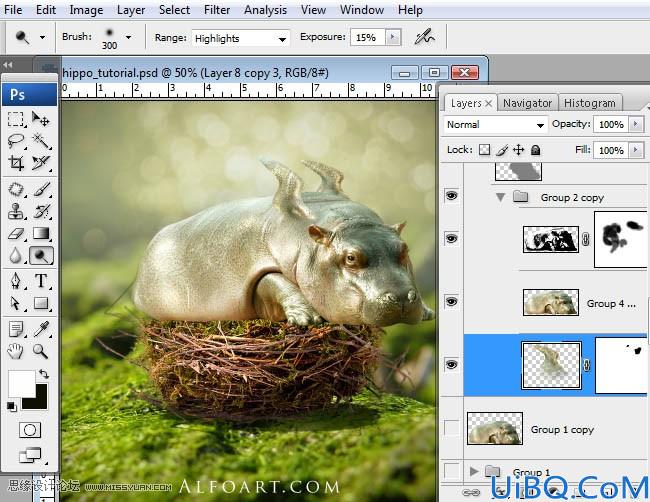The height and width of the screenshot is (502, 650).
Task: Reset default foreground and background colors
Action: point(12,407)
